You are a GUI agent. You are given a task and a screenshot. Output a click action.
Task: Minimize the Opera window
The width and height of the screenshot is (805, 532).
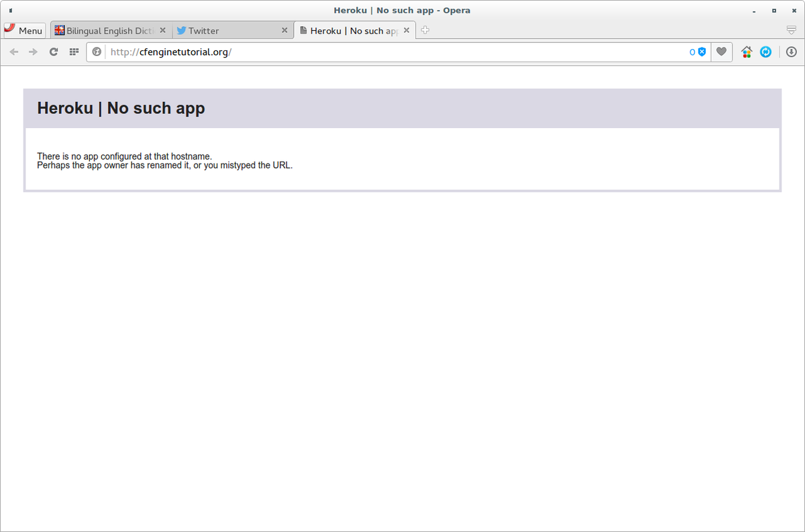tap(755, 11)
